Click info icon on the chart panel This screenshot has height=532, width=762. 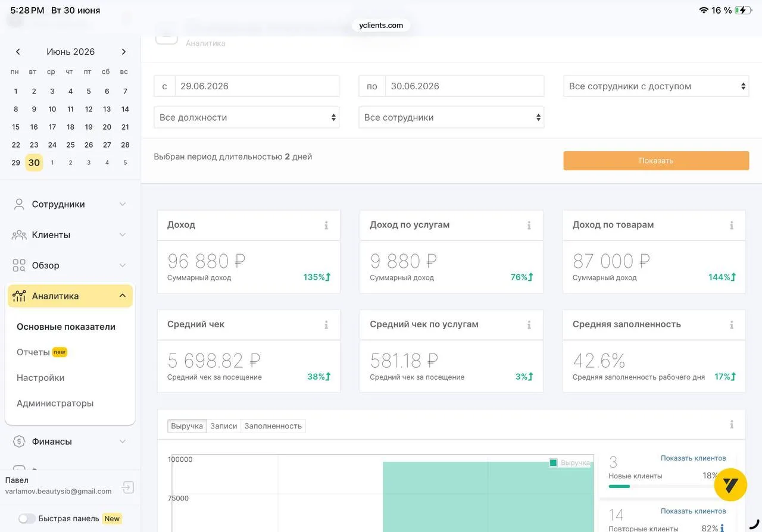pyautogui.click(x=732, y=425)
